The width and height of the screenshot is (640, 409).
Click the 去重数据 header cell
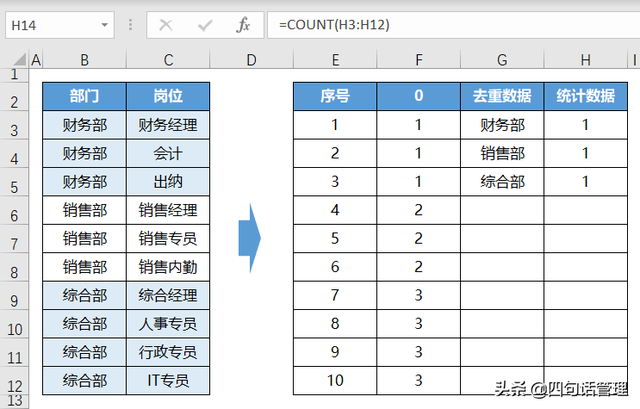point(502,96)
